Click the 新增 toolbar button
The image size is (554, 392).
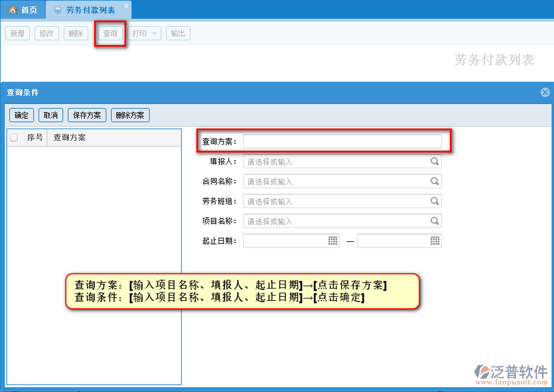coord(17,33)
